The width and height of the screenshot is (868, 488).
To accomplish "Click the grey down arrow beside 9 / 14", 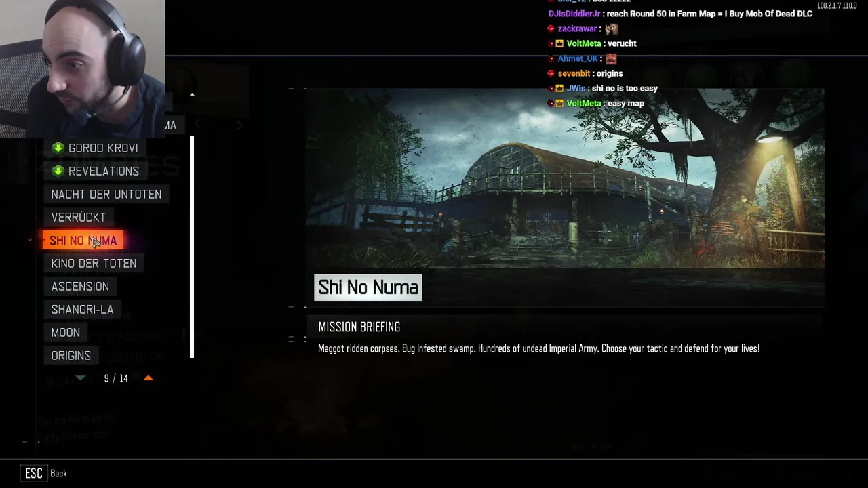I will pos(80,378).
